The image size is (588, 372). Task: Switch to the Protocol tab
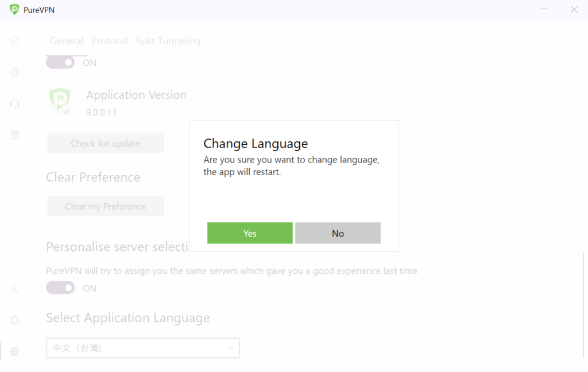pos(110,41)
